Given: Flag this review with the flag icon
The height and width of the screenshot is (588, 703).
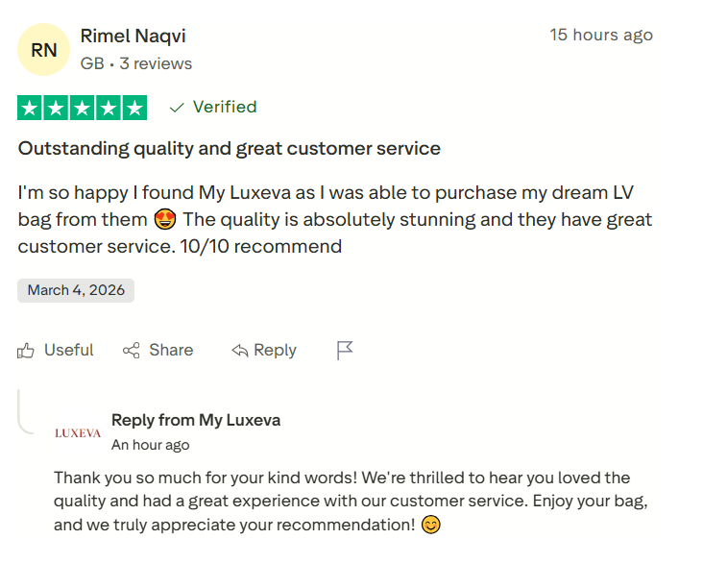Looking at the screenshot, I should pyautogui.click(x=345, y=351).
